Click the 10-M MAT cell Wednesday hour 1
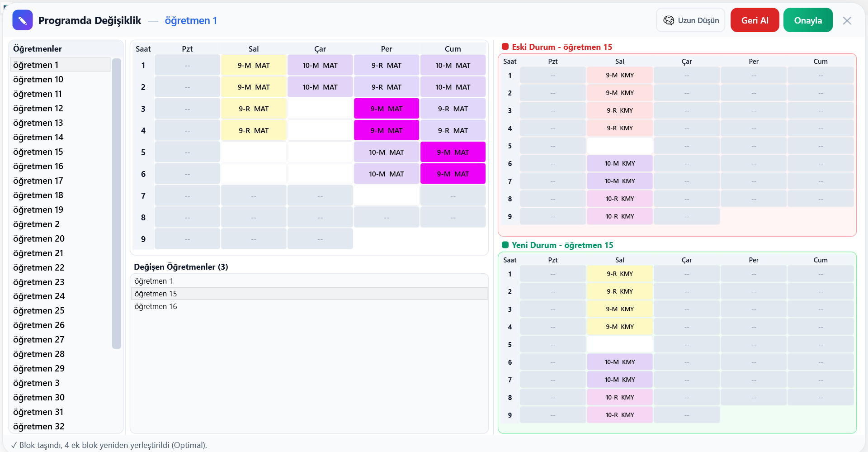This screenshot has height=452, width=868. tap(320, 65)
